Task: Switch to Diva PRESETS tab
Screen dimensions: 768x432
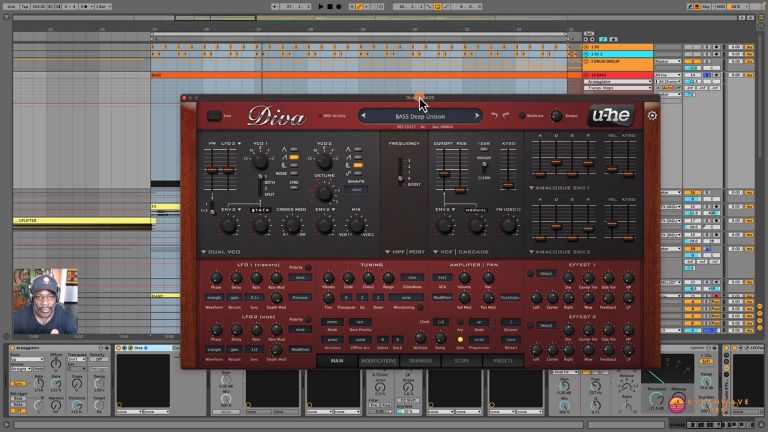Action: pos(503,361)
